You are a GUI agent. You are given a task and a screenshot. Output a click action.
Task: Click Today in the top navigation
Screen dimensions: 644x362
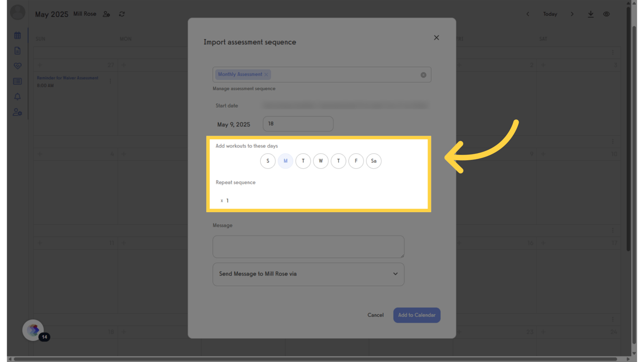pyautogui.click(x=550, y=14)
